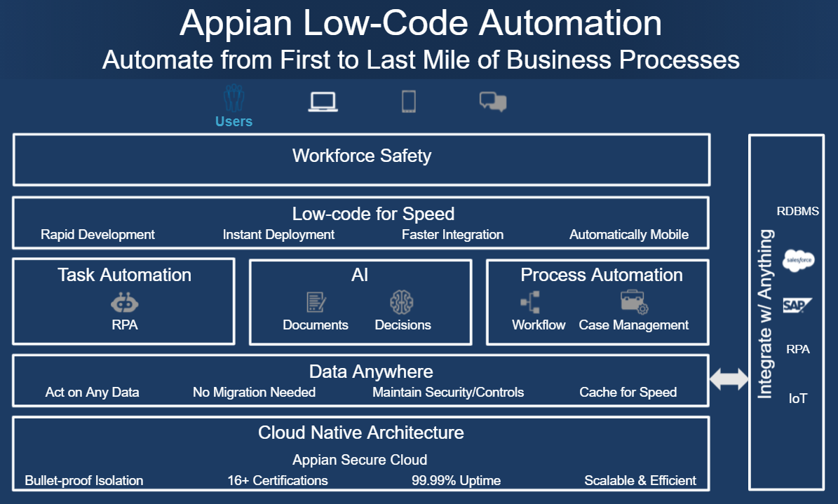This screenshot has width=838, height=504.
Task: Click the SAP logo
Action: (x=797, y=305)
